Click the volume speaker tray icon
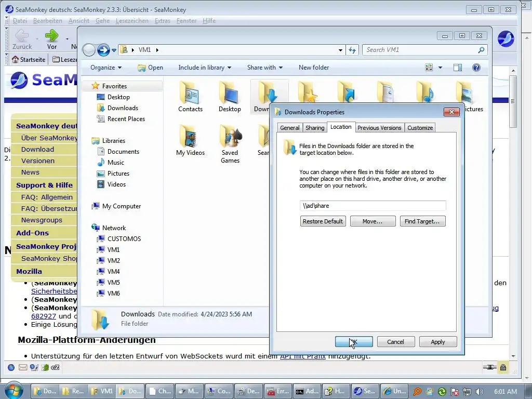The height and width of the screenshot is (399, 532). point(480,392)
